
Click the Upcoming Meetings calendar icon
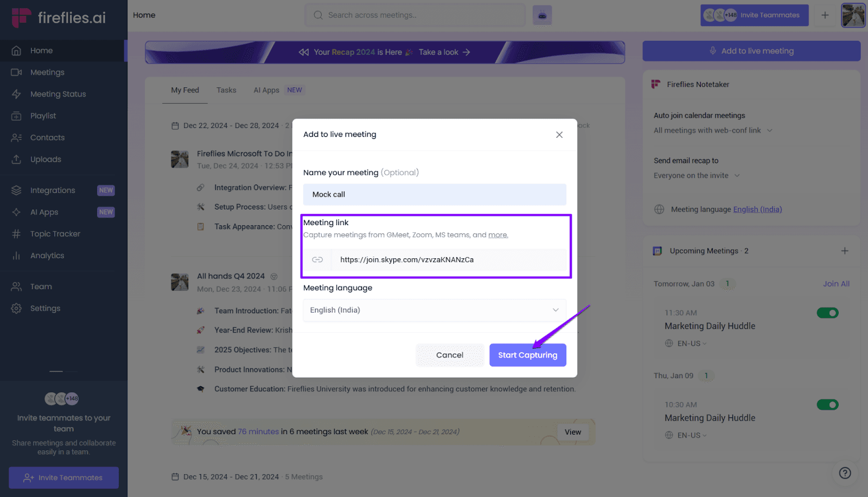(x=658, y=251)
